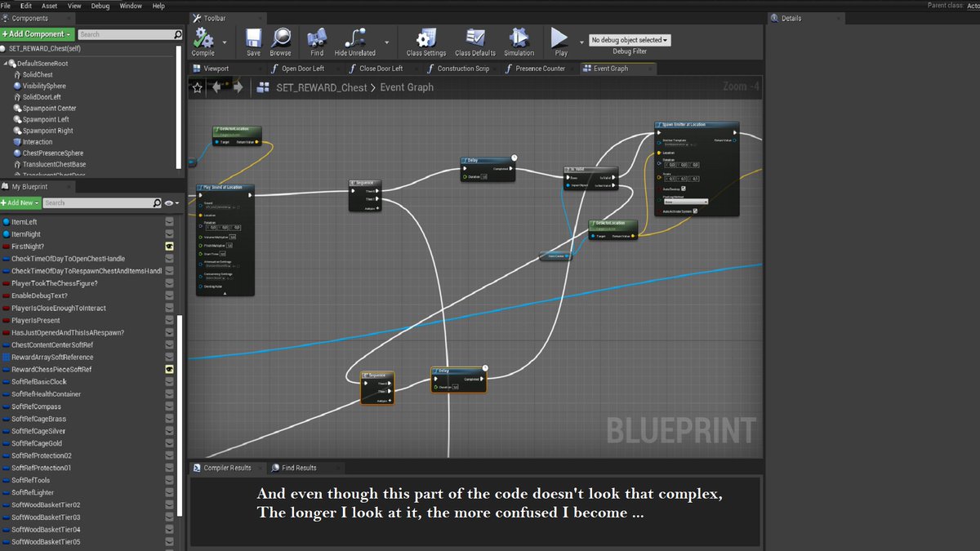Collapse the DefaultSceneRoot tree
The height and width of the screenshot is (551, 980).
click(x=4, y=63)
